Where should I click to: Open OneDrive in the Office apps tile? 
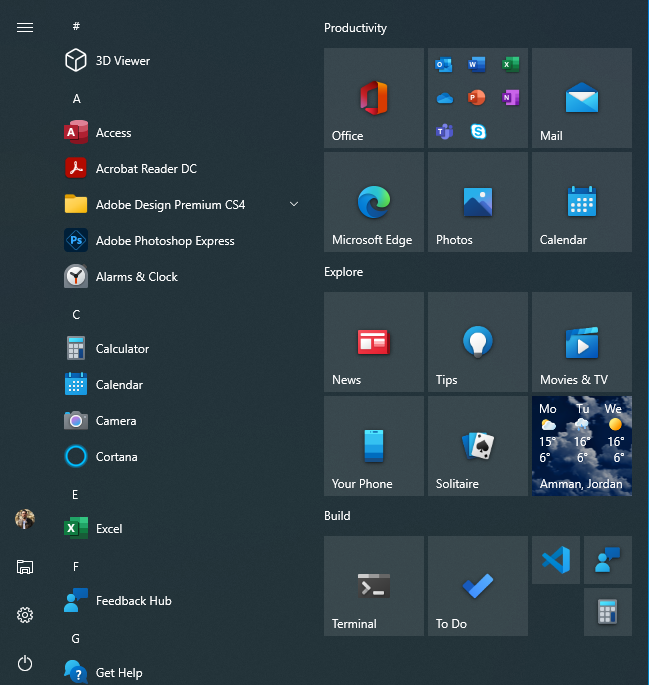point(445,98)
